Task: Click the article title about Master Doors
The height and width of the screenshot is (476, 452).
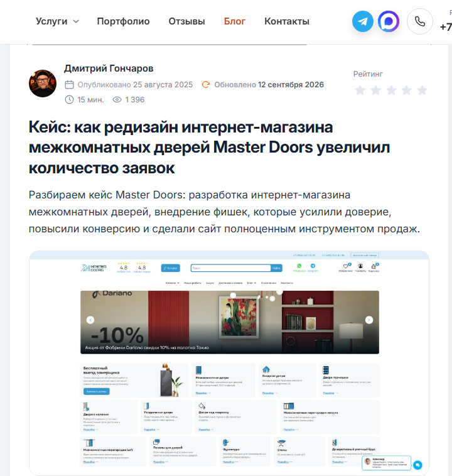Action: click(x=209, y=148)
